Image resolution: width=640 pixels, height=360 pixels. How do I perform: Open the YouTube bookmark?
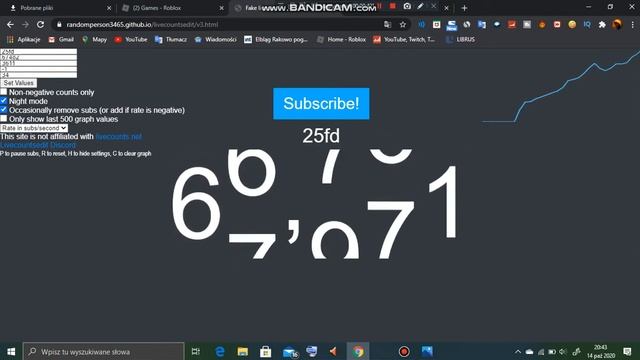pyautogui.click(x=131, y=40)
